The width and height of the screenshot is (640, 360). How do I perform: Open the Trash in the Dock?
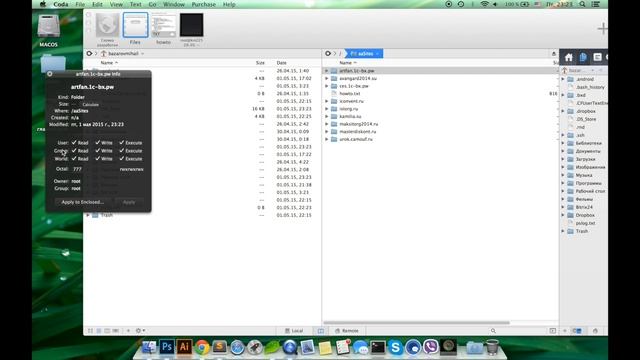coord(492,347)
